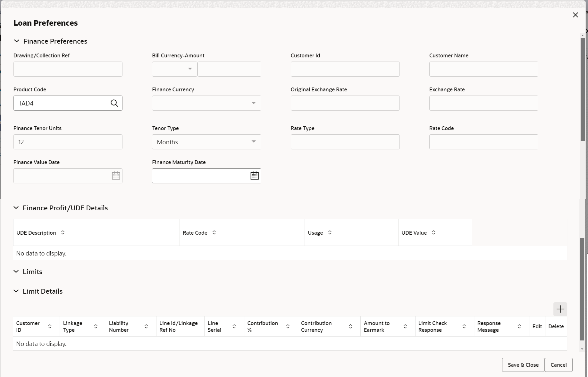Sort by Amount to Earmark column
588x377 pixels.
(x=405, y=326)
